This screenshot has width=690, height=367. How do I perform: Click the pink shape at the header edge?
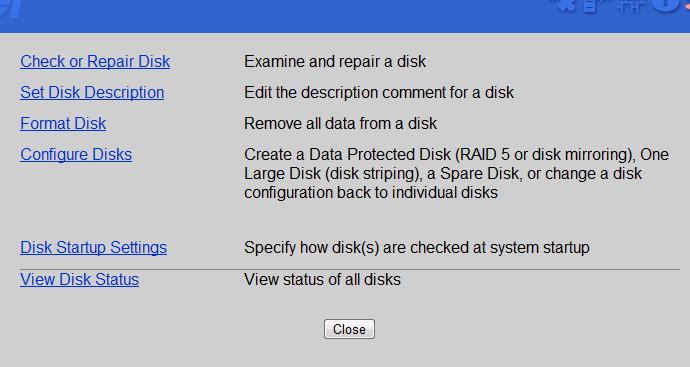(687, 5)
